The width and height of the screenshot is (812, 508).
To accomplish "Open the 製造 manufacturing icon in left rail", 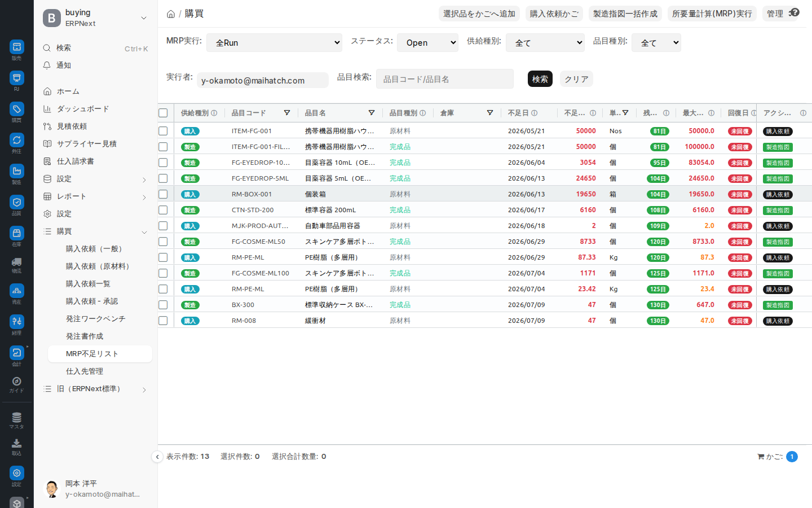I will (16, 170).
